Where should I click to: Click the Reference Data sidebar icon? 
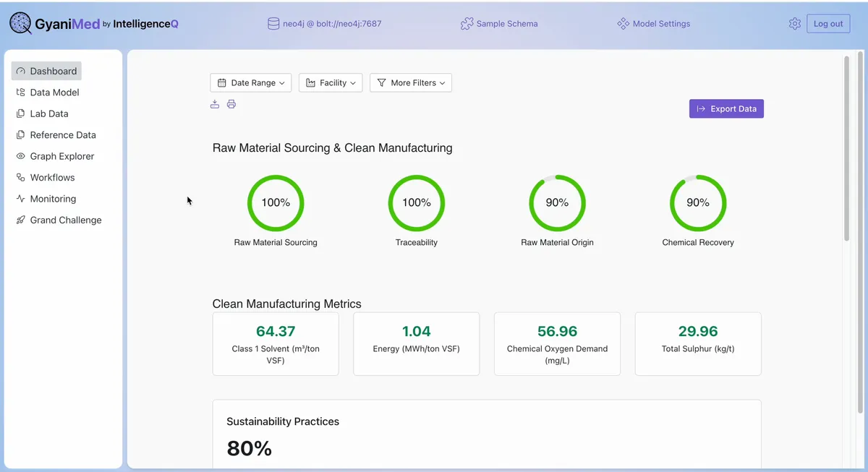point(20,135)
